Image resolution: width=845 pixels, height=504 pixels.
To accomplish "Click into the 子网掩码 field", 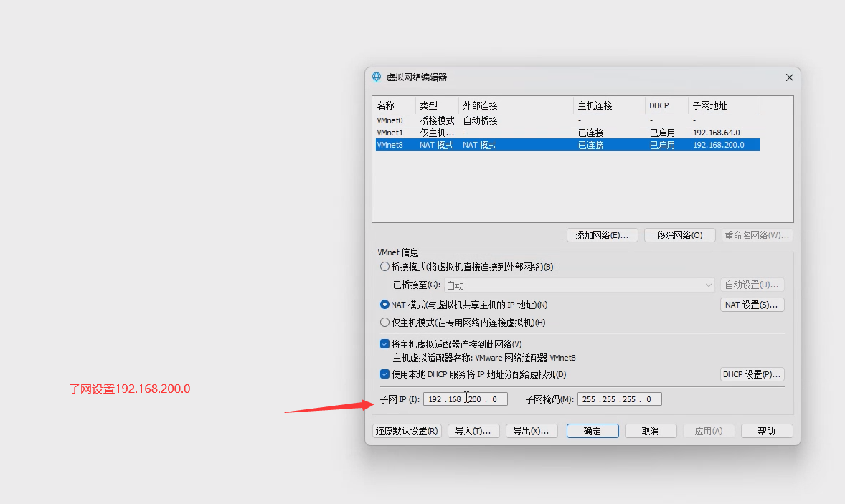I will (x=619, y=399).
